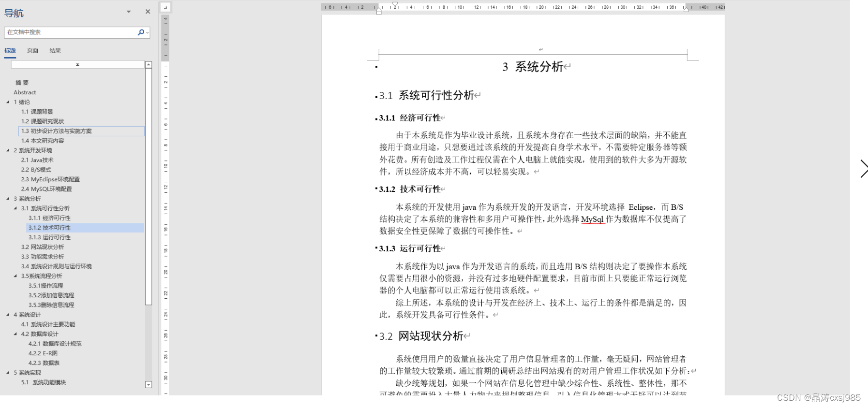Click the first-line indent marker on ruler
Viewport: 868px width, 407px height.
click(395, 4)
